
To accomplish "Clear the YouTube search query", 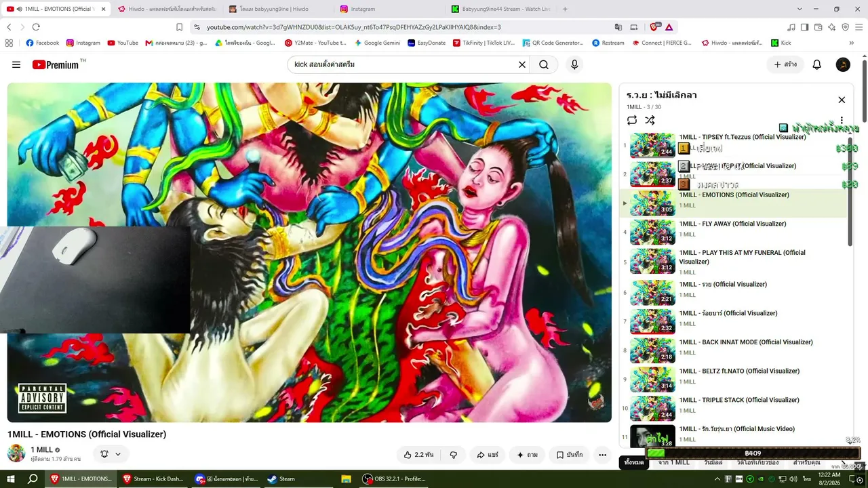I will [522, 64].
